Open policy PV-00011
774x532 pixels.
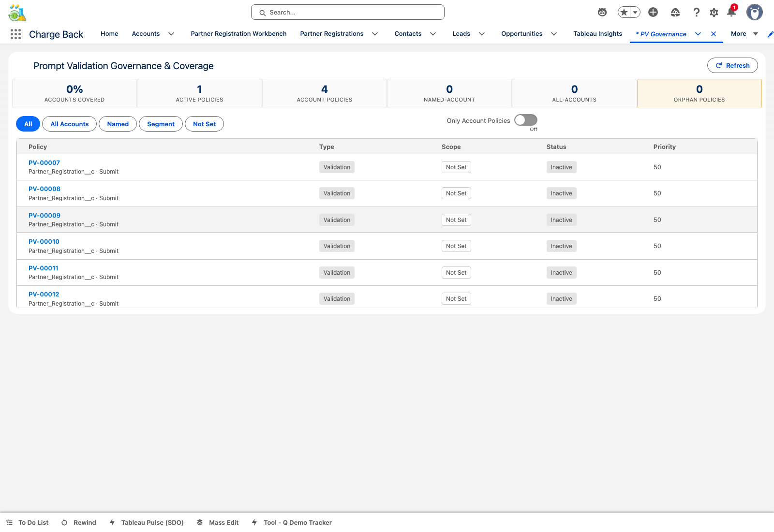(x=44, y=268)
